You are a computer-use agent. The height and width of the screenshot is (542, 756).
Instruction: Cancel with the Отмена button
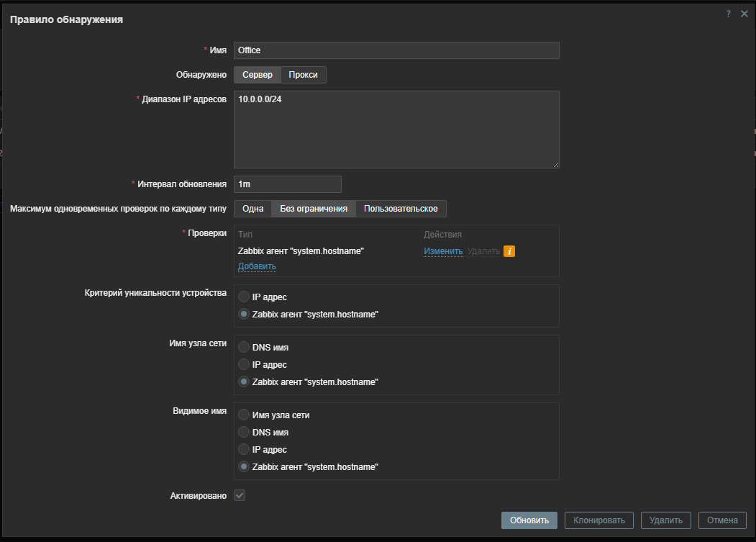(722, 520)
